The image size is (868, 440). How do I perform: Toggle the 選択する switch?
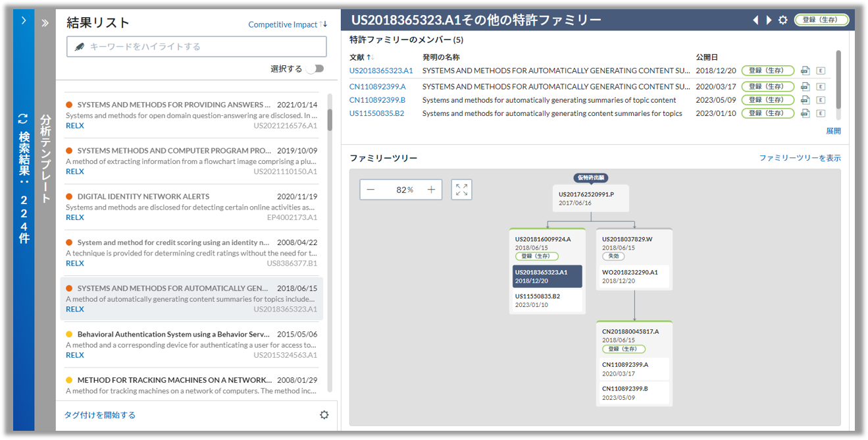(315, 69)
